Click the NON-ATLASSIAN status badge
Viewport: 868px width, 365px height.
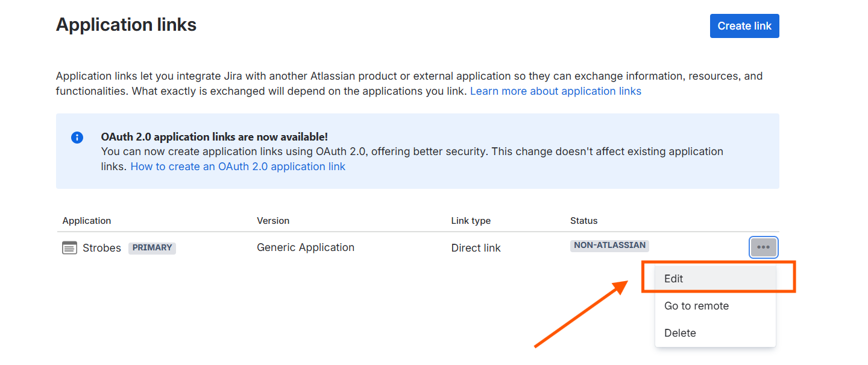(x=609, y=246)
